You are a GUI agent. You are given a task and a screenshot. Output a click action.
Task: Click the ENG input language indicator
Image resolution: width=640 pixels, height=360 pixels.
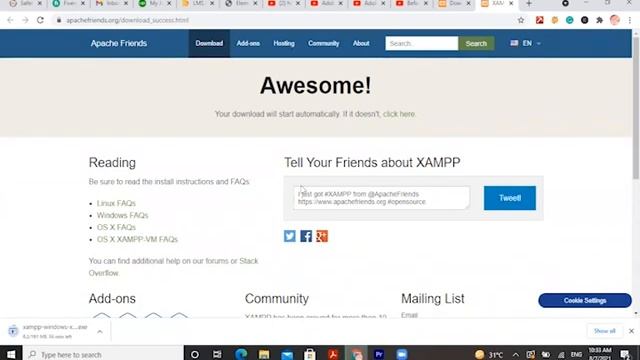(576, 355)
